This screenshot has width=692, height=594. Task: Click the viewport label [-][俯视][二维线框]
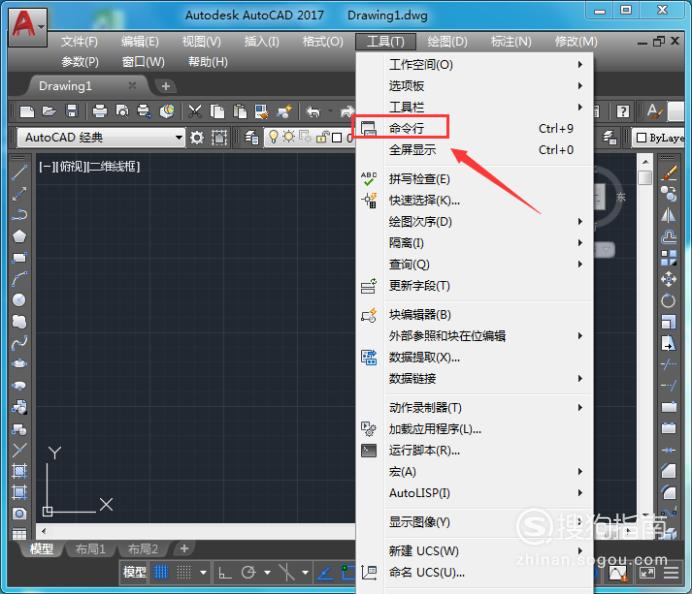point(90,167)
